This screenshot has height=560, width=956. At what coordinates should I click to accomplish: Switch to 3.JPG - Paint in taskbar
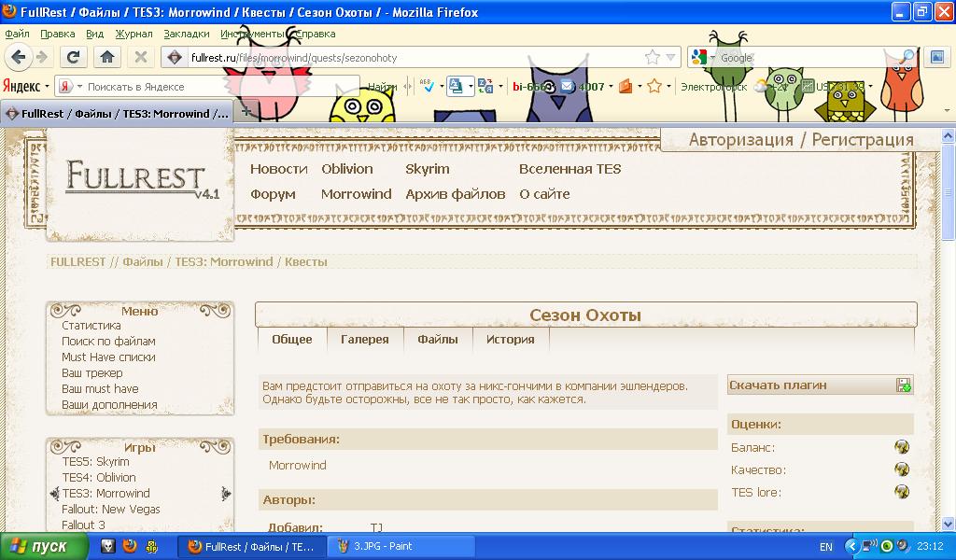tap(383, 546)
